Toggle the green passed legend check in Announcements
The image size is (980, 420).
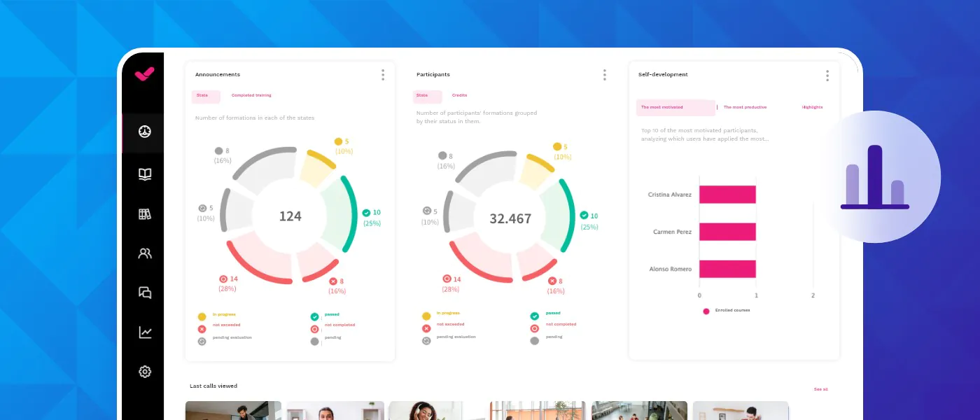[315, 317]
